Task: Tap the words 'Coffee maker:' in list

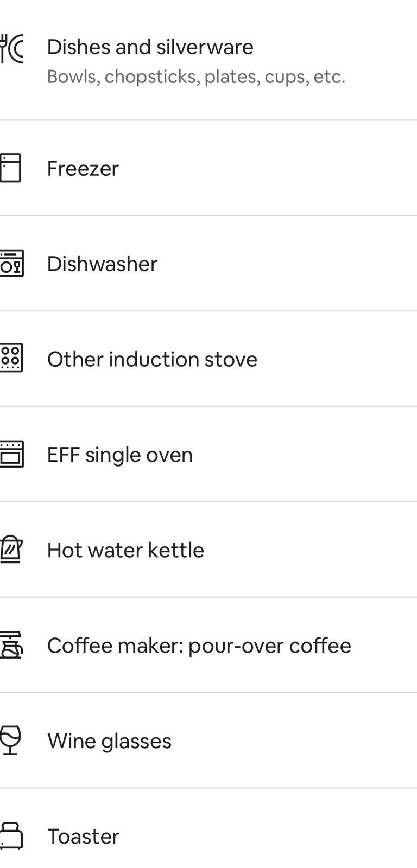Action: (116, 646)
